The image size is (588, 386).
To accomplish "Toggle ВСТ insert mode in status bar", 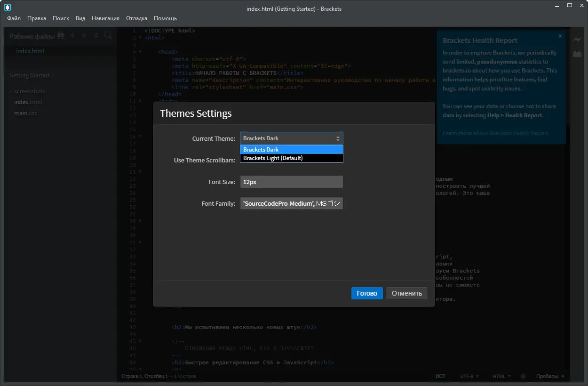I will point(441,377).
